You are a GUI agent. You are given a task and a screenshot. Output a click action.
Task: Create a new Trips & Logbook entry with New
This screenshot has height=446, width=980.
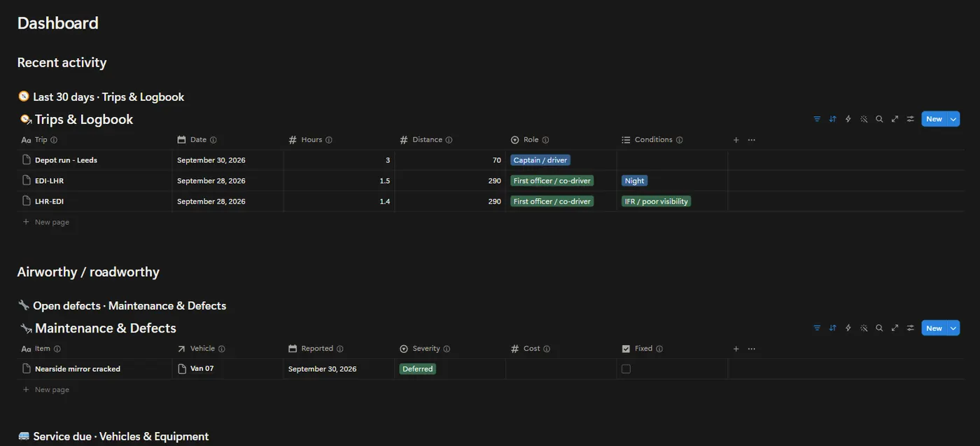point(934,119)
